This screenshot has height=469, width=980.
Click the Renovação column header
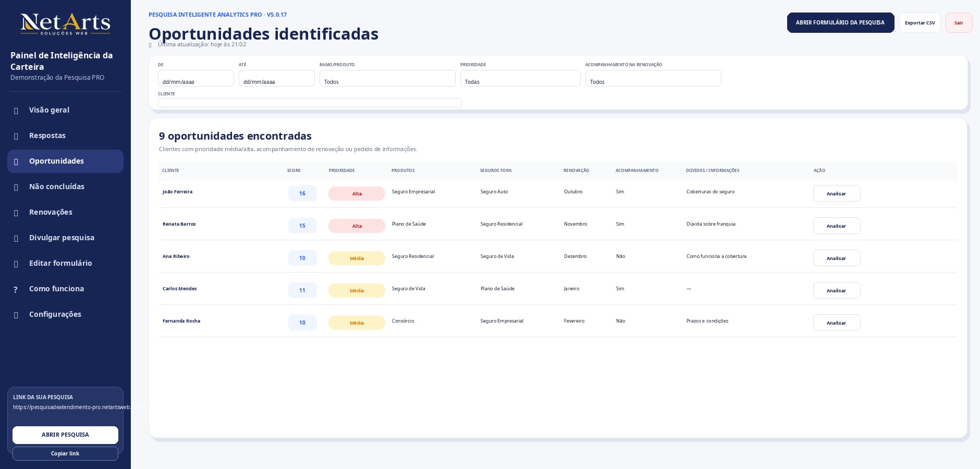pos(577,170)
